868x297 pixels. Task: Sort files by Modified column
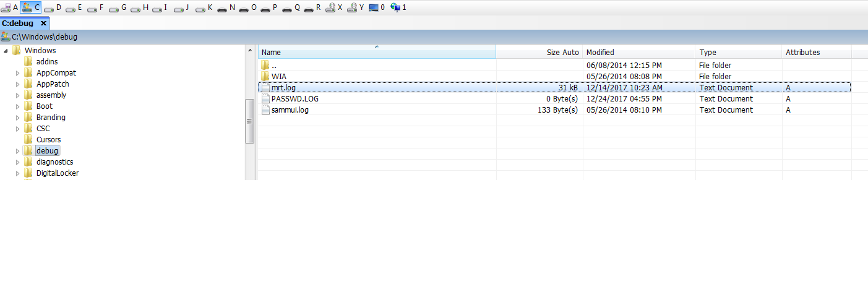[638, 53]
